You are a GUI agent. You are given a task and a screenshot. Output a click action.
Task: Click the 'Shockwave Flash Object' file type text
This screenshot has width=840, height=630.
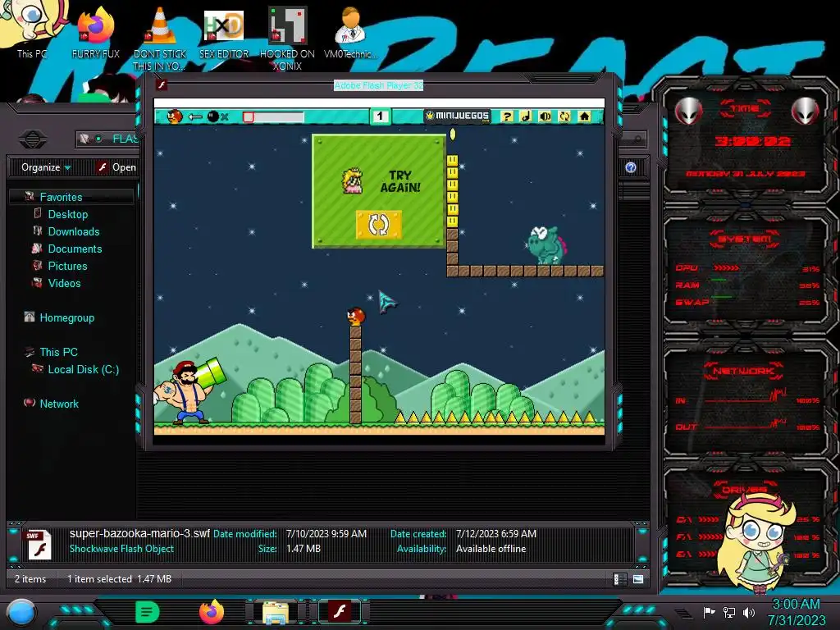[x=121, y=549]
